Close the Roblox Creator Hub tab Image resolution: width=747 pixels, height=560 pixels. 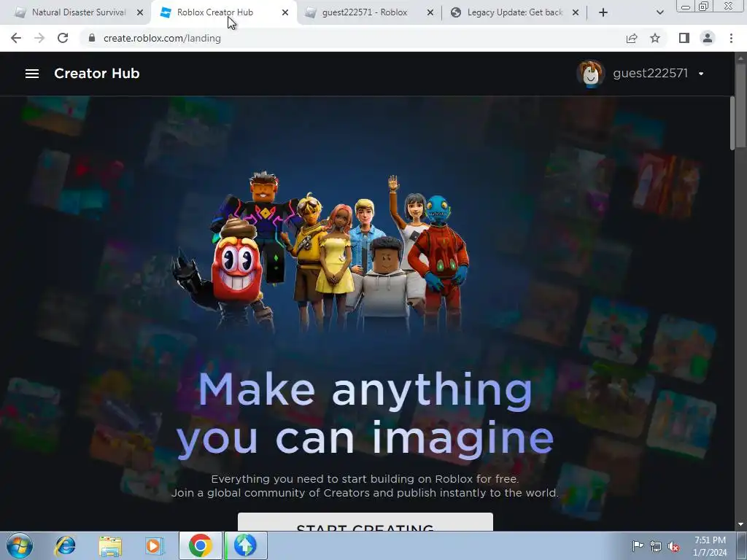(x=285, y=13)
